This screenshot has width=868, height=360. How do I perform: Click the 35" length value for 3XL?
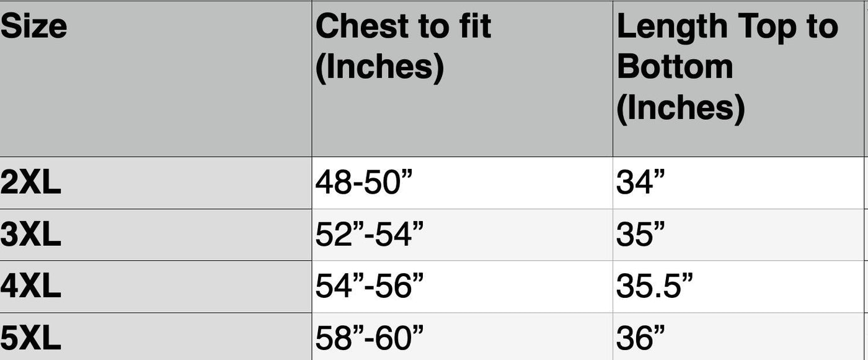pyautogui.click(x=640, y=235)
